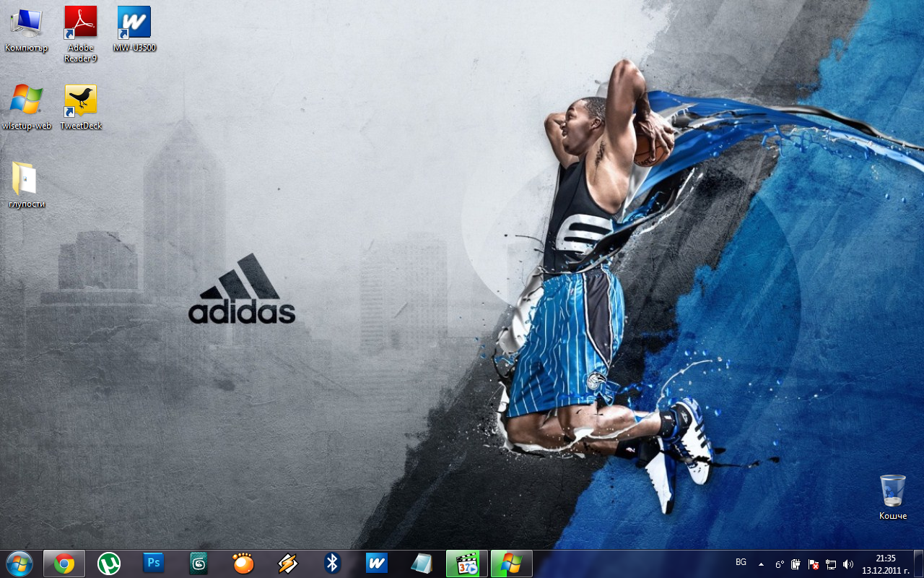This screenshot has height=578, width=924.
Task: Open Google Chrome from the taskbar
Action: [64, 564]
